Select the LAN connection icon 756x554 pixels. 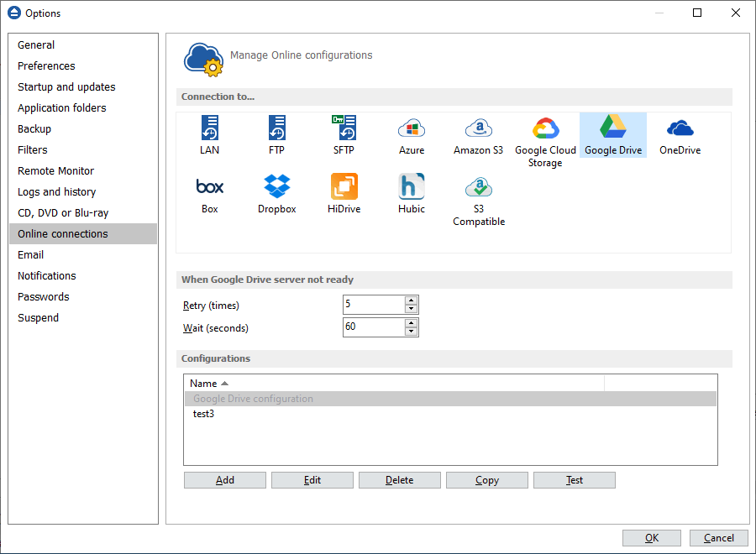pos(210,135)
